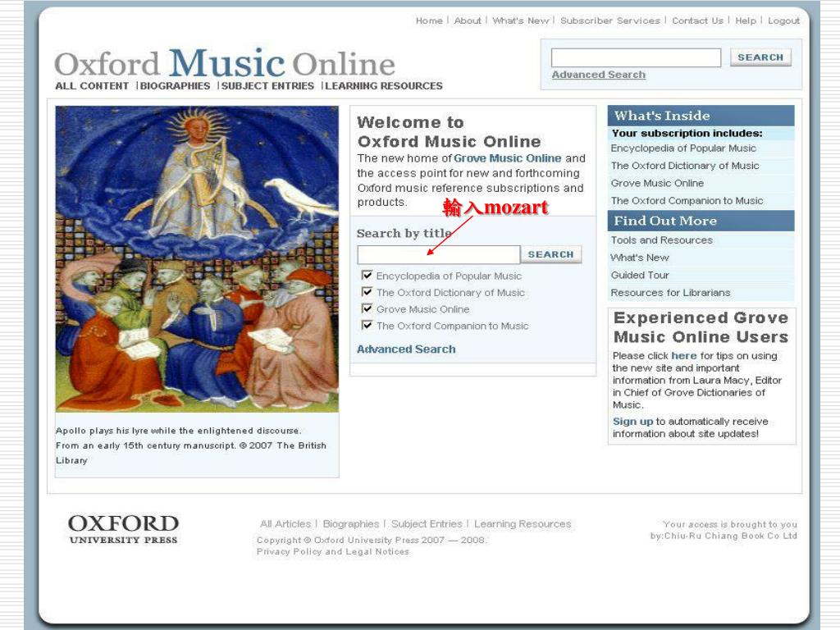The image size is (840, 630).
Task: Click the Welcome to Oxford Music Online heading
Action: pos(449,132)
